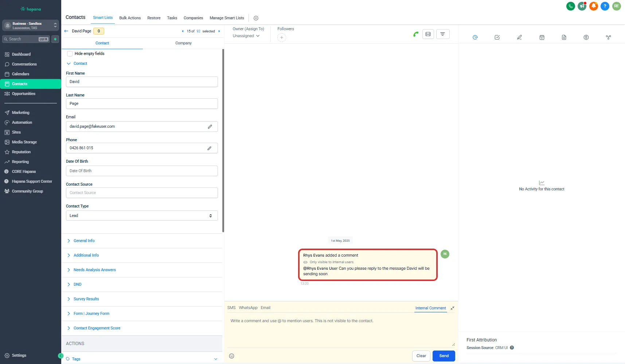Image resolution: width=625 pixels, height=364 pixels.
Task: Open the Payments dollar icon in right panel
Action: tap(586, 37)
